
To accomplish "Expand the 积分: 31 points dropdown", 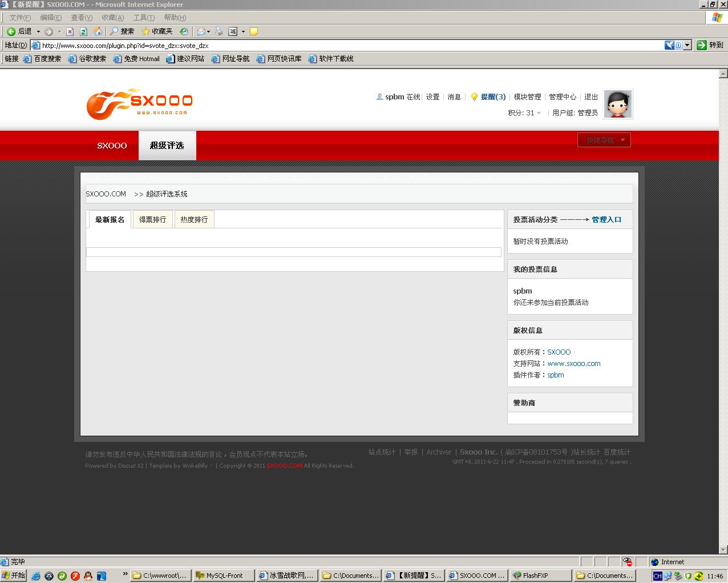I will point(524,112).
